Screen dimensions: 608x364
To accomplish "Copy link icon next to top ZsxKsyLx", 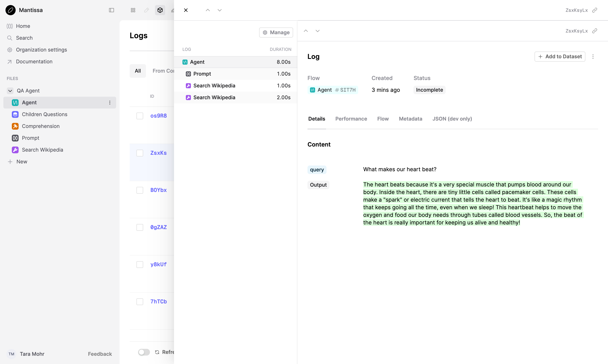I will (594, 10).
